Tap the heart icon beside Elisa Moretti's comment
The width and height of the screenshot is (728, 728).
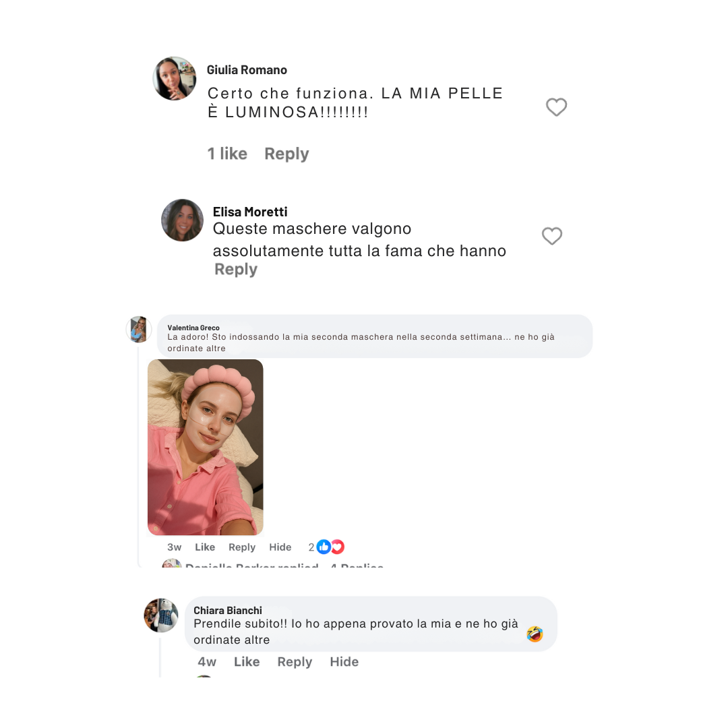pyautogui.click(x=552, y=236)
